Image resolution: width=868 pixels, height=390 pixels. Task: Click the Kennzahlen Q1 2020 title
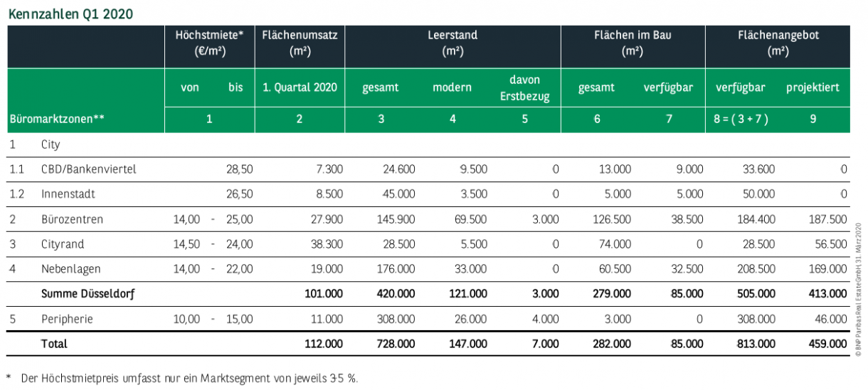(70, 14)
